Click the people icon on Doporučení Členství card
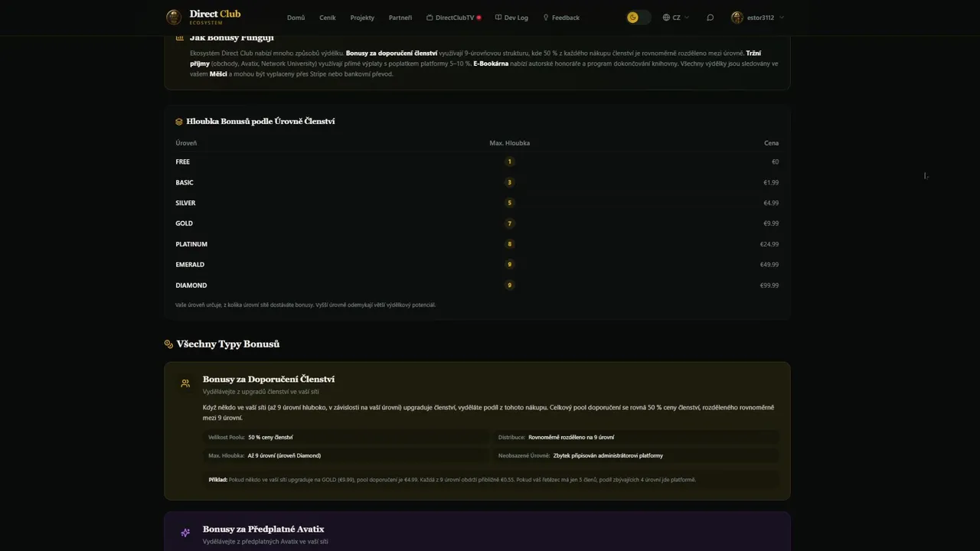Viewport: 980px width, 551px height. click(x=185, y=383)
